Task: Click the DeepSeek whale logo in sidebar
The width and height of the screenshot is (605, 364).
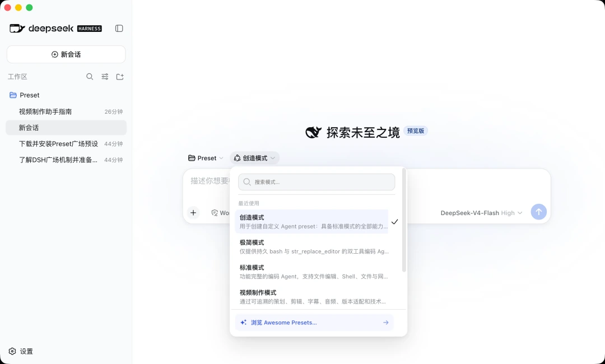Action: click(17, 28)
